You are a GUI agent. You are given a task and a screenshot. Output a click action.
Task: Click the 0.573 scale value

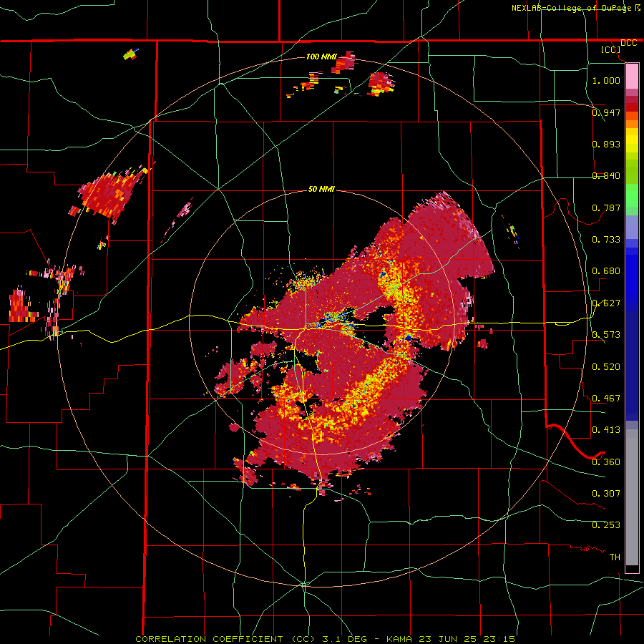[606, 335]
